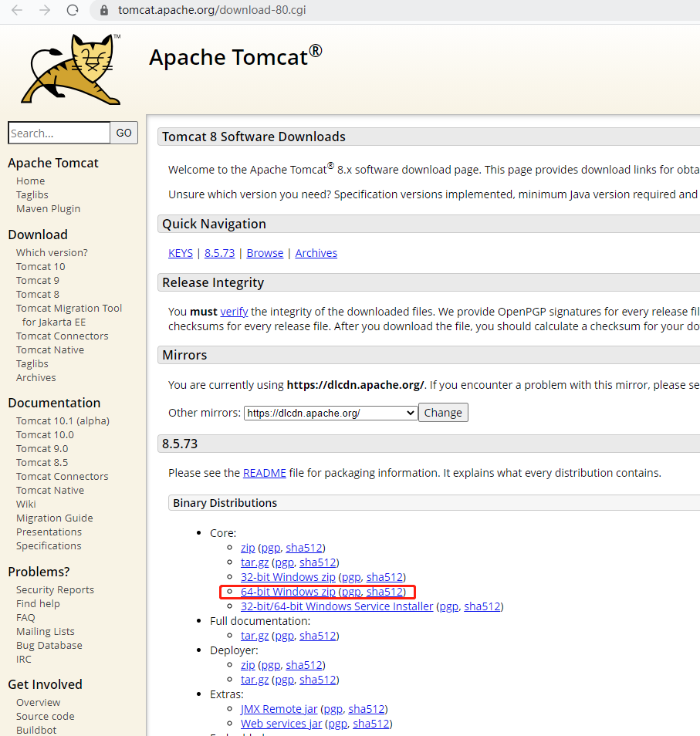This screenshot has width=700, height=736.
Task: Open pgp for 32-bit Windows zip
Action: pos(351,577)
